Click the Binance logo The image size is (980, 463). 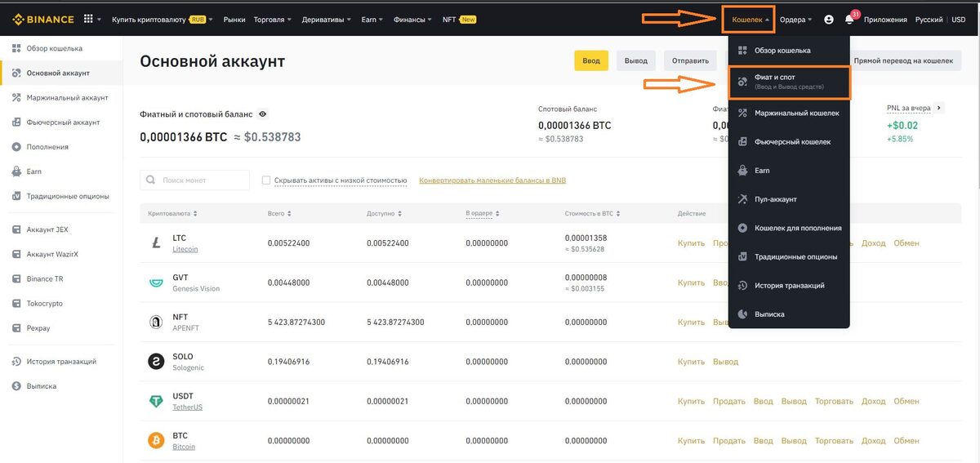pyautogui.click(x=43, y=19)
